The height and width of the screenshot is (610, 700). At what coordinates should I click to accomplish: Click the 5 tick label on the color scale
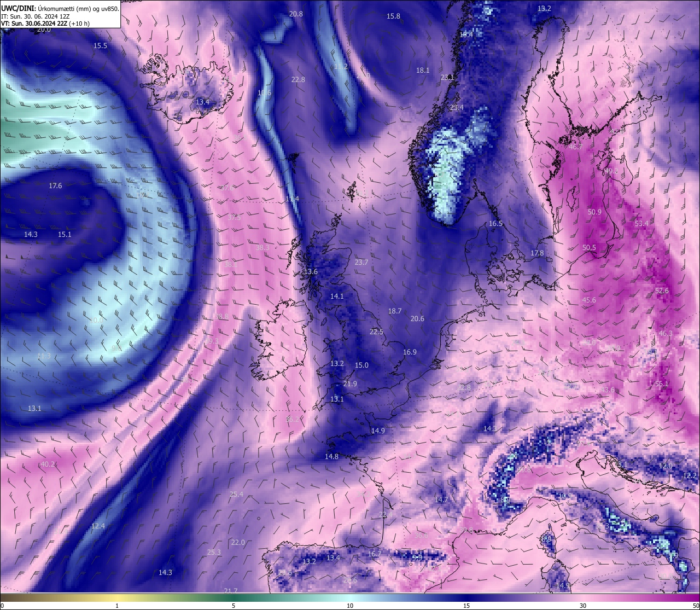coord(234,606)
